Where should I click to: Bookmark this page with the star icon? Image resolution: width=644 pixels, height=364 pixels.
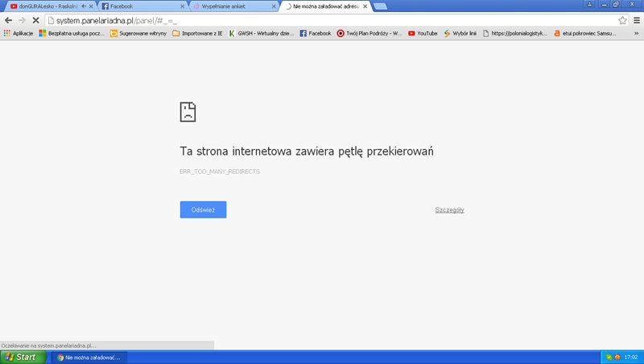622,20
